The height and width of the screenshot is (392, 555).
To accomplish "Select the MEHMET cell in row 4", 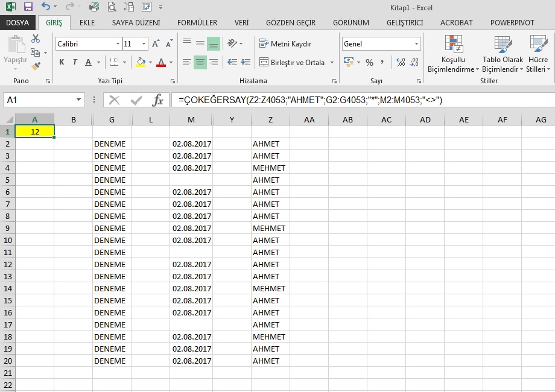I will point(269,168).
